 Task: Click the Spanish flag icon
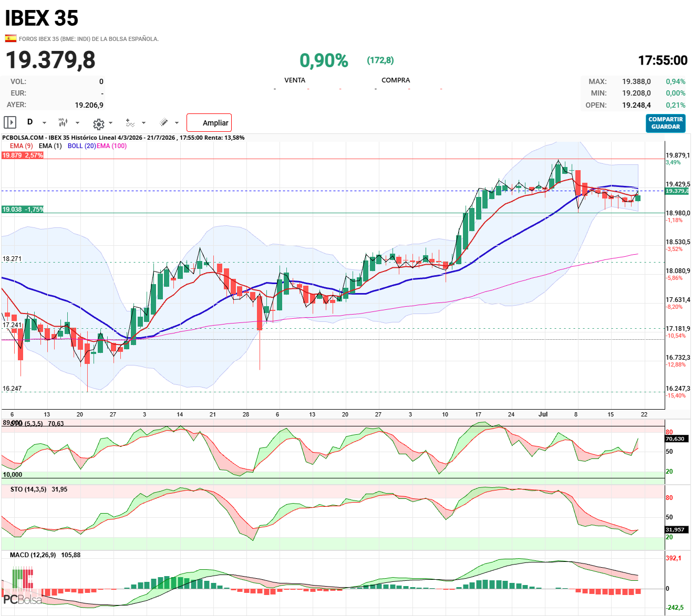11,38
